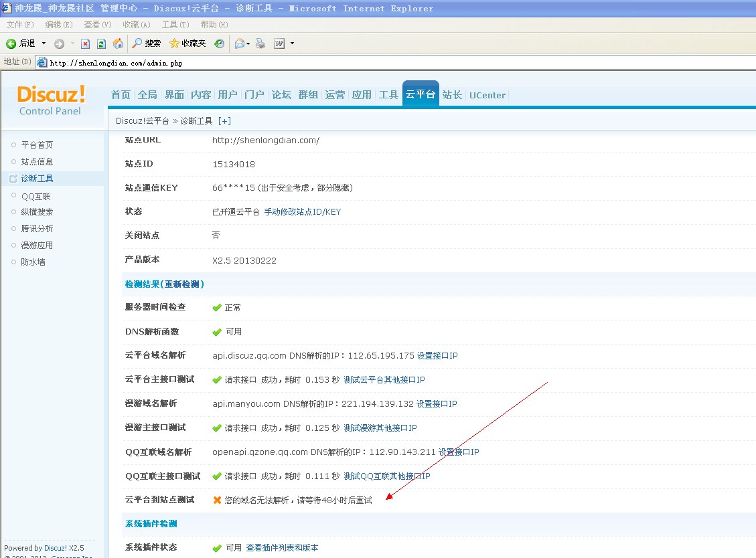
Task: Switch to the 内容 tab
Action: click(x=201, y=95)
